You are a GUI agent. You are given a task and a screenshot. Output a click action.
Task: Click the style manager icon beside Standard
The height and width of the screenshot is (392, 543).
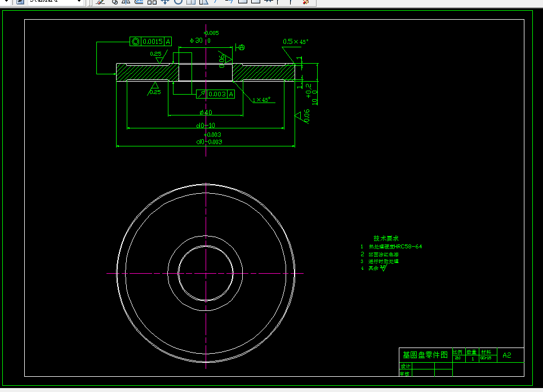(20, 2)
